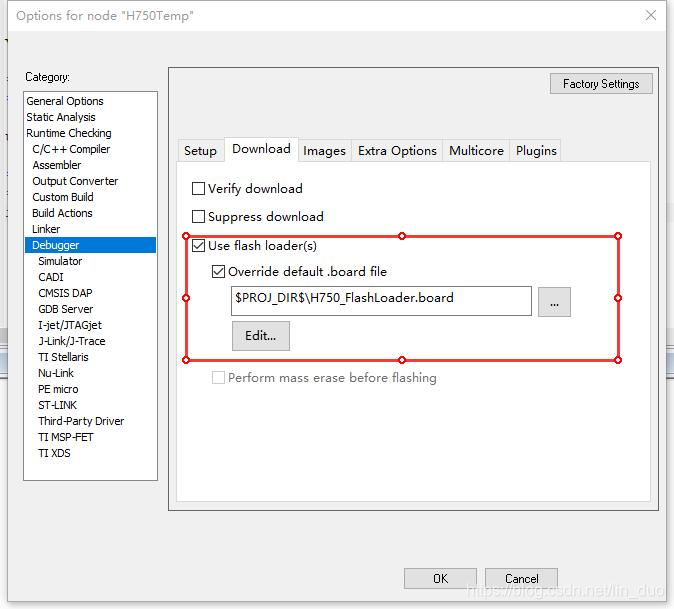Confirm with the OK button
This screenshot has height=609, width=674.
pos(440,578)
